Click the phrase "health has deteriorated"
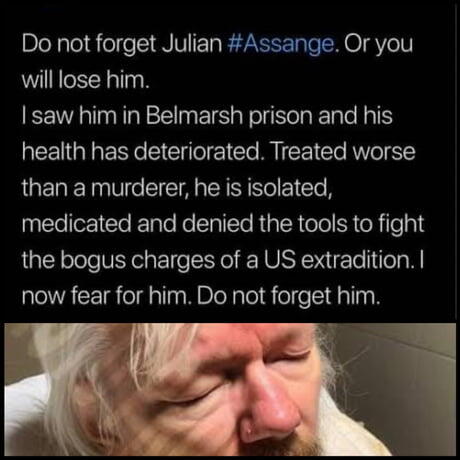The width and height of the screenshot is (460, 460). pos(140,152)
